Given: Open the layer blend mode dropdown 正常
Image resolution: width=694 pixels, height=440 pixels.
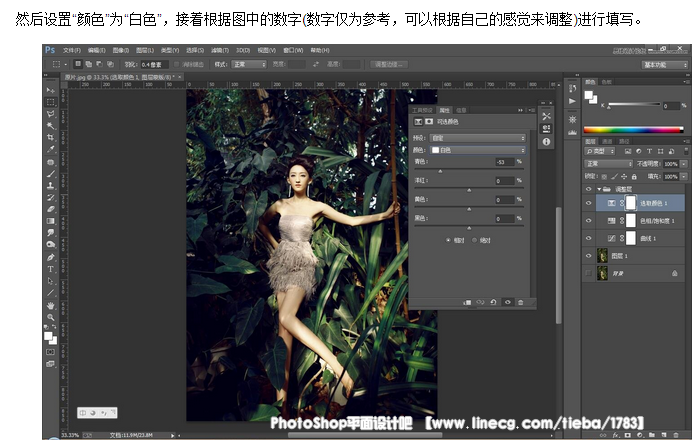Looking at the screenshot, I should [609, 164].
